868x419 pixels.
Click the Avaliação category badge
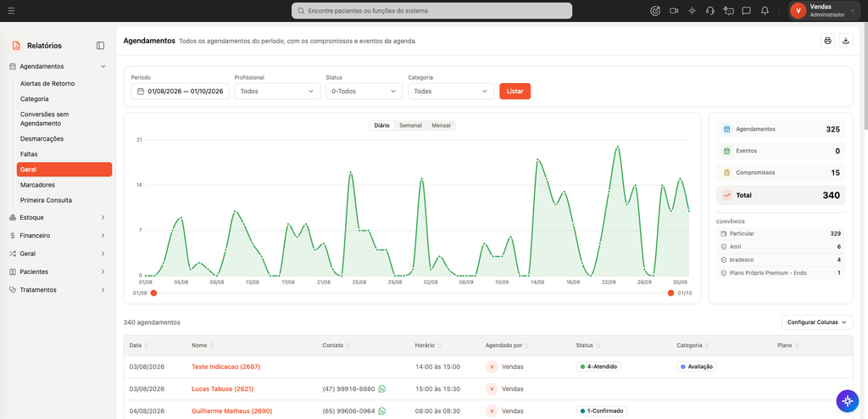[697, 366]
